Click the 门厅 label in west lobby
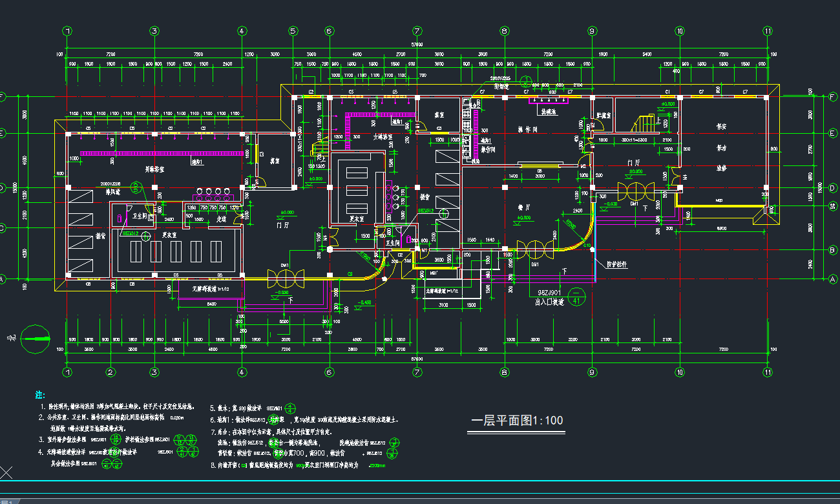This screenshot has height=504, width=840. click(x=282, y=226)
